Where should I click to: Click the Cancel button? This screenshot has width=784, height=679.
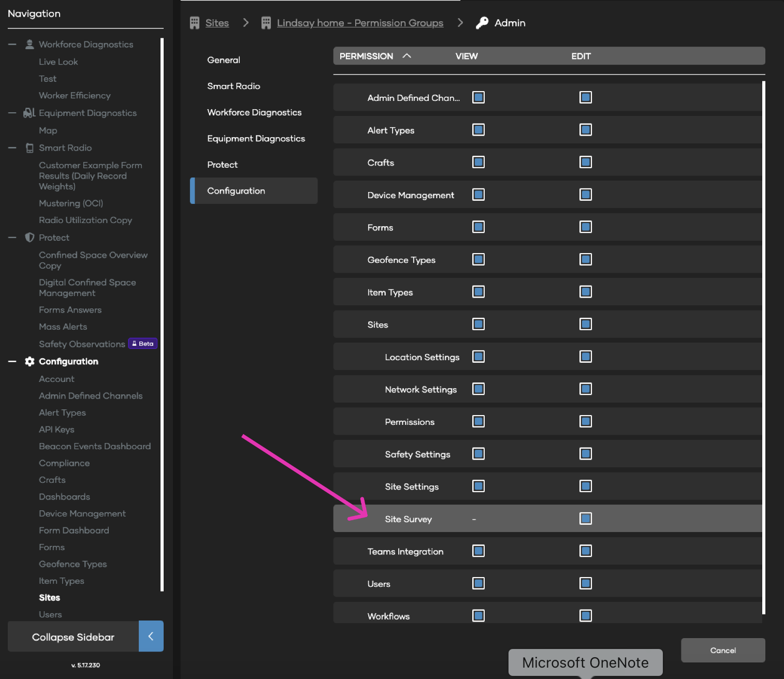point(723,651)
